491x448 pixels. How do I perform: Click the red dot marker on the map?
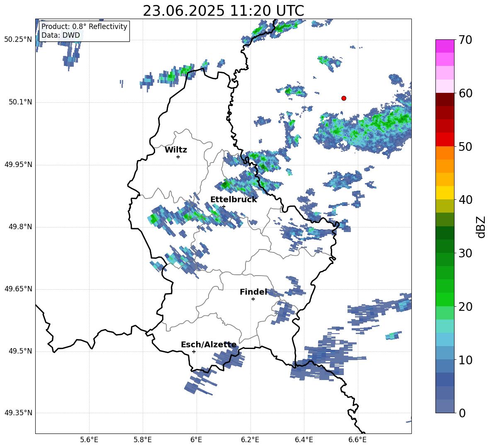[344, 98]
